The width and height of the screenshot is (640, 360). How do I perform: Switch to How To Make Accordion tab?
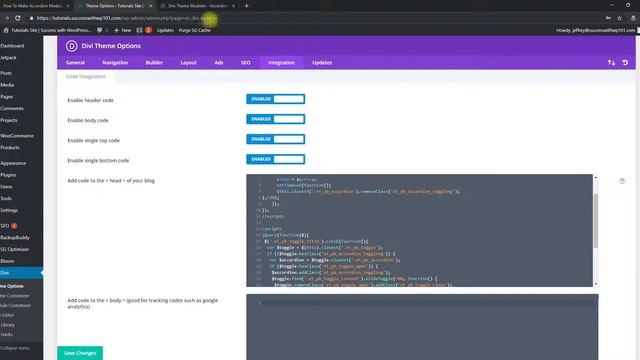coord(33,6)
